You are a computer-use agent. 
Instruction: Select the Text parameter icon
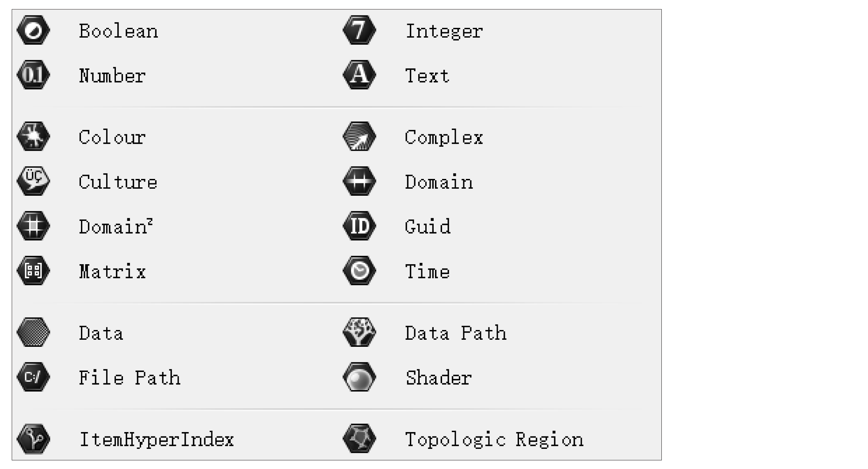tap(359, 75)
